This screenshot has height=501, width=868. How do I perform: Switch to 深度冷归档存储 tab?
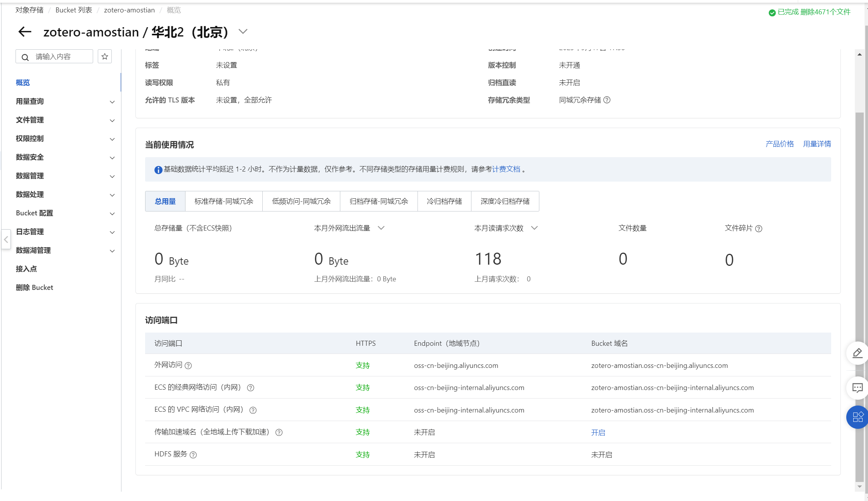click(x=505, y=201)
